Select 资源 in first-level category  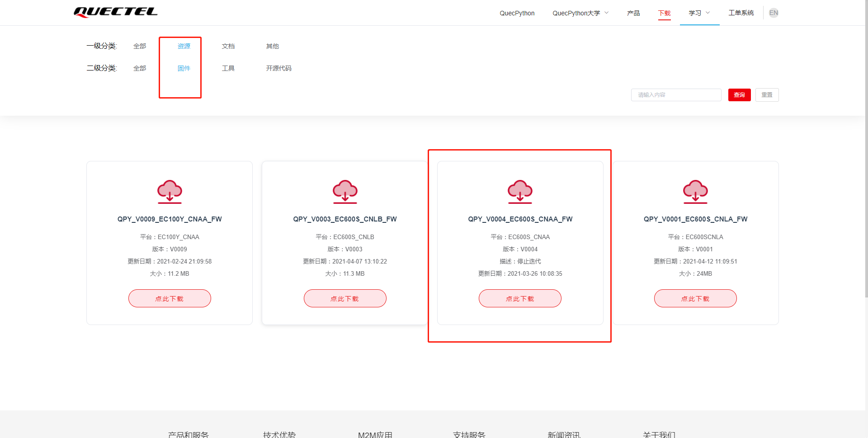184,46
